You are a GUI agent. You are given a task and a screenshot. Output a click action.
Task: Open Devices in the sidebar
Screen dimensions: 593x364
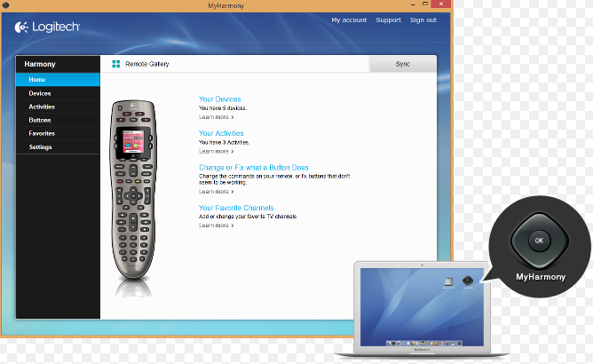pos(58,93)
